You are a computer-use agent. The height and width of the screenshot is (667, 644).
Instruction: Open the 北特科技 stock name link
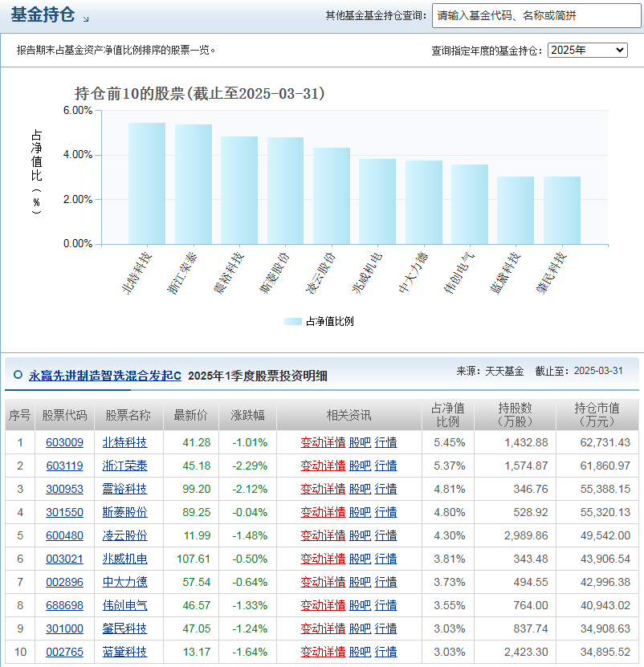(124, 442)
